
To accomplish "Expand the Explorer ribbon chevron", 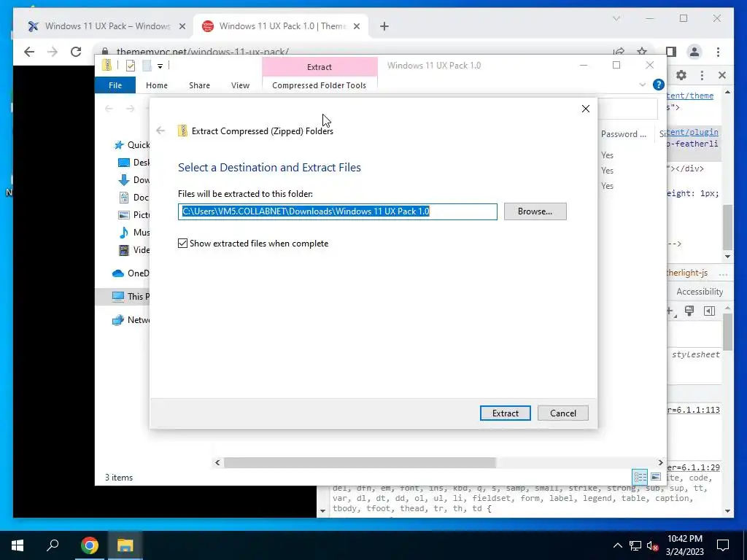I will (642, 85).
